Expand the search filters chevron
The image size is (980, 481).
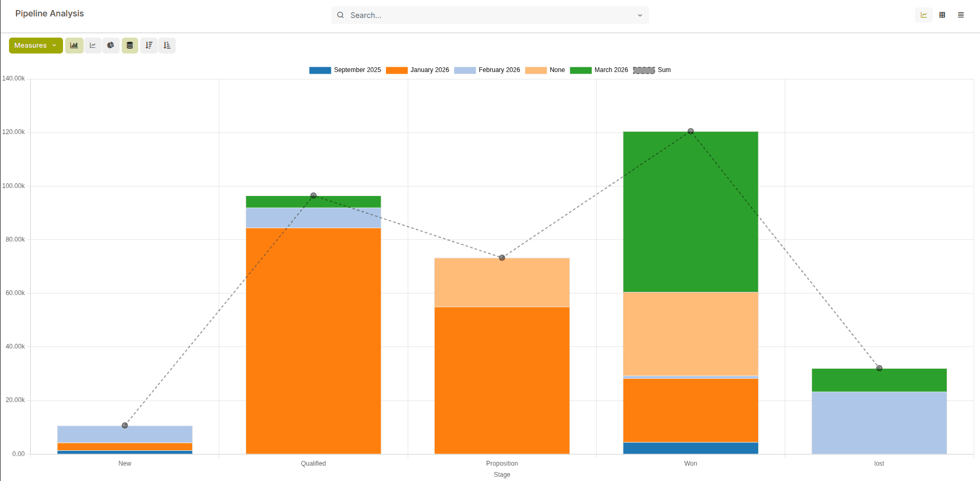click(640, 15)
